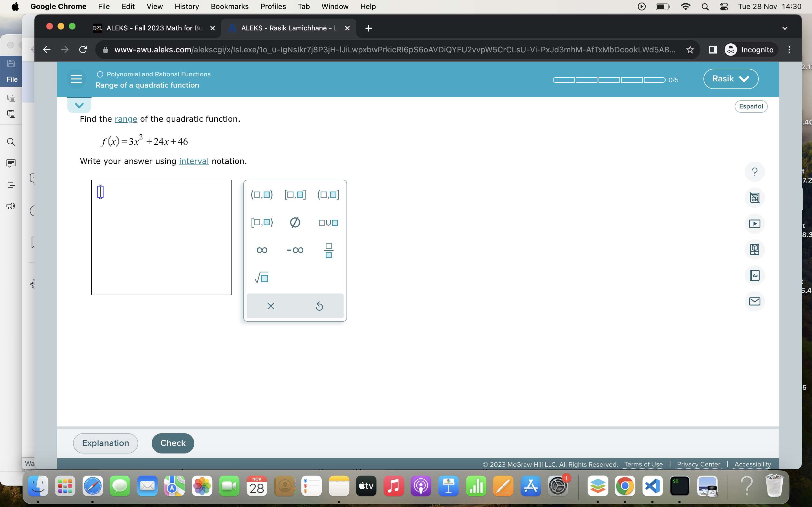Screen dimensions: 812x507
Task: Expand the Rasik user dropdown
Action: point(731,79)
